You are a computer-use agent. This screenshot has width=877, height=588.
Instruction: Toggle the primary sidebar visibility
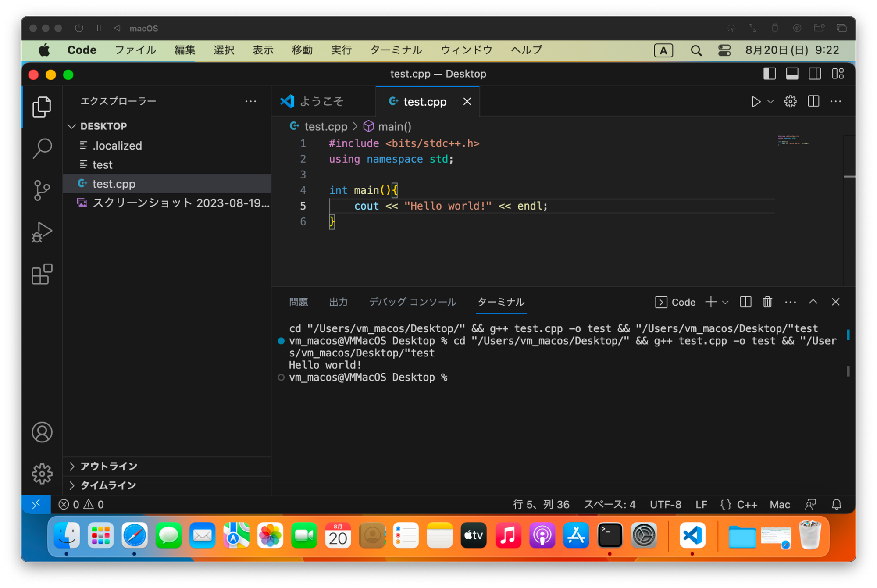click(770, 74)
